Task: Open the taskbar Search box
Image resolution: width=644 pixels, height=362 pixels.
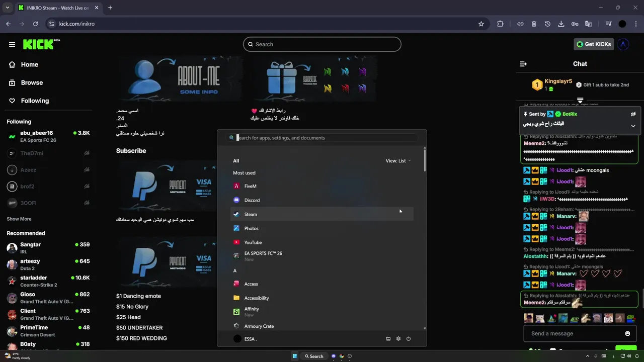Action: pyautogui.click(x=314, y=356)
